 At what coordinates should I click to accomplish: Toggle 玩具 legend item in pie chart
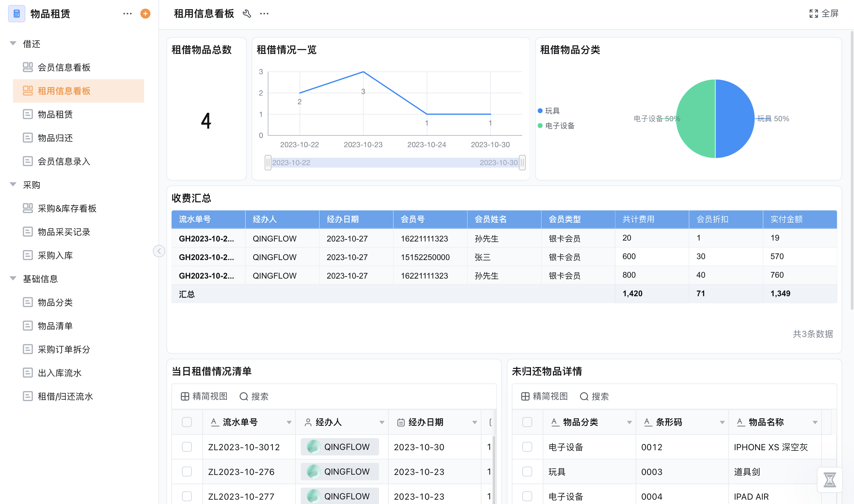pyautogui.click(x=549, y=111)
